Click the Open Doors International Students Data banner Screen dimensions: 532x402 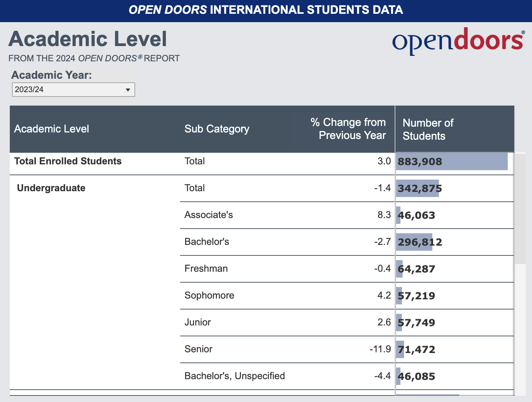(266, 10)
